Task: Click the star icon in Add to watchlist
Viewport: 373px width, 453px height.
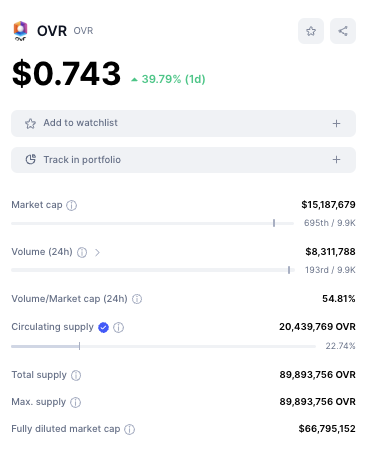Action: pyautogui.click(x=30, y=124)
